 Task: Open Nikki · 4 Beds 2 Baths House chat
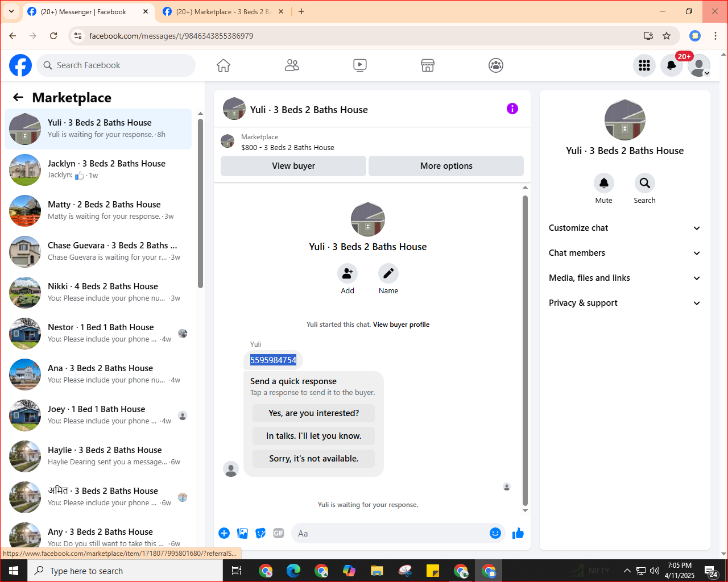click(98, 293)
